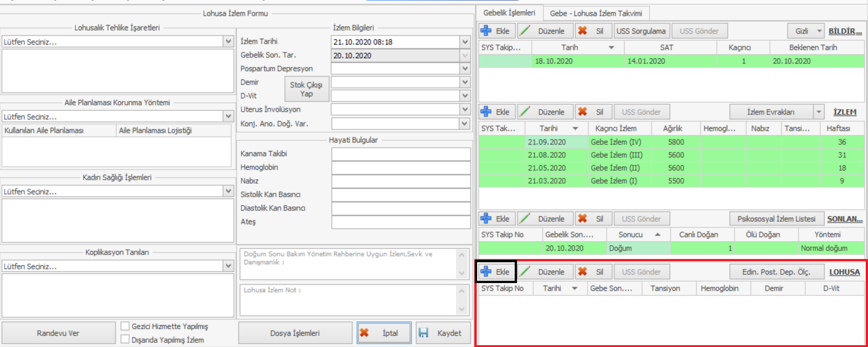Open İzlem Tarihi date picker dropdown
Screen dimensions: 868x347
pyautogui.click(x=465, y=42)
